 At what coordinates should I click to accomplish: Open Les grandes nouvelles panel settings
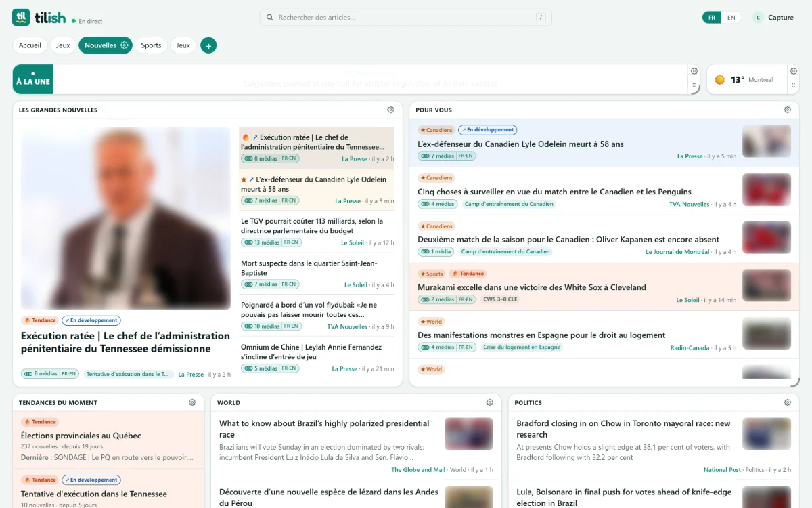coord(390,110)
